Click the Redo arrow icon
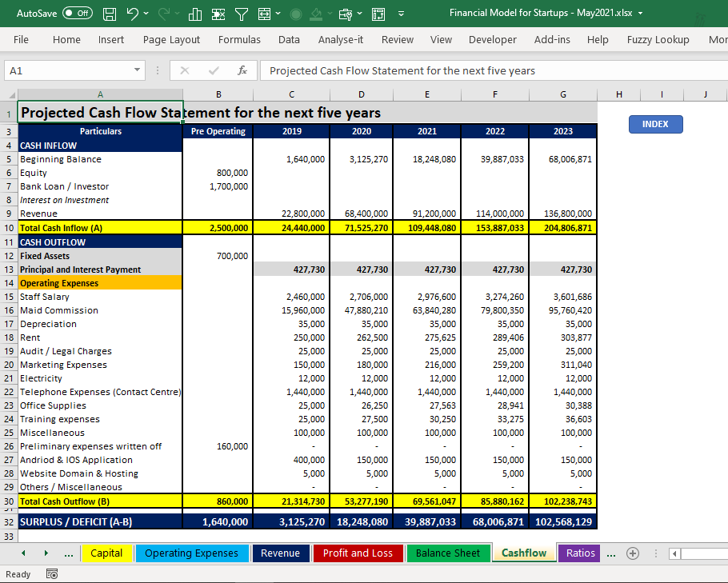Viewport: 728px width, 583px height. tap(164, 14)
